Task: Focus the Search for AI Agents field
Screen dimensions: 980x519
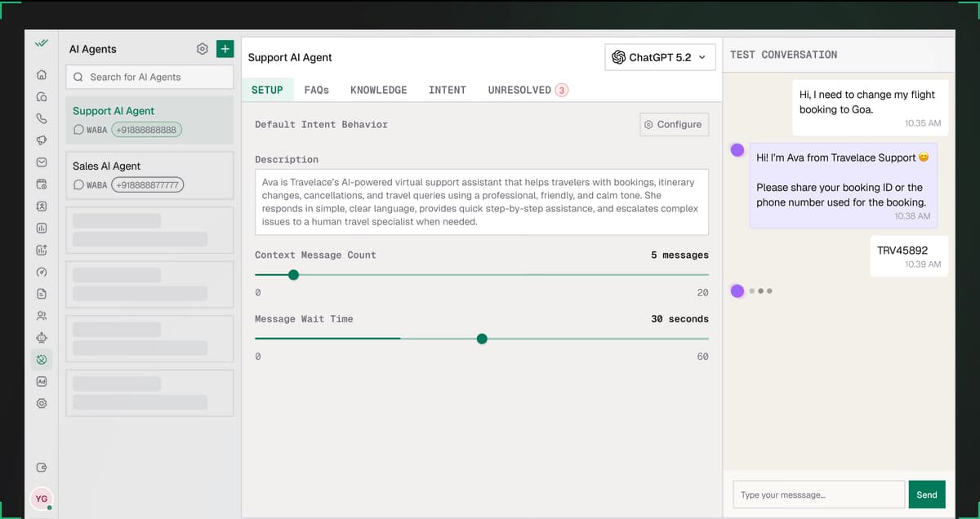Action: pyautogui.click(x=149, y=77)
